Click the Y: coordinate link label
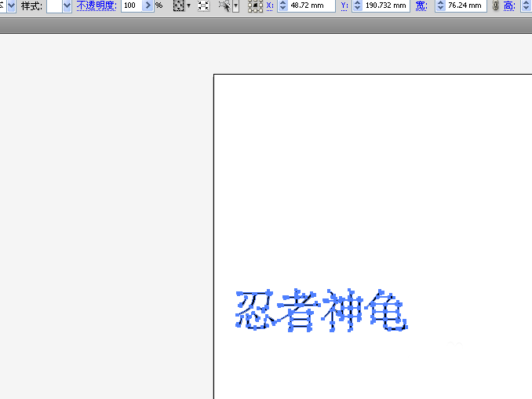 click(x=344, y=5)
